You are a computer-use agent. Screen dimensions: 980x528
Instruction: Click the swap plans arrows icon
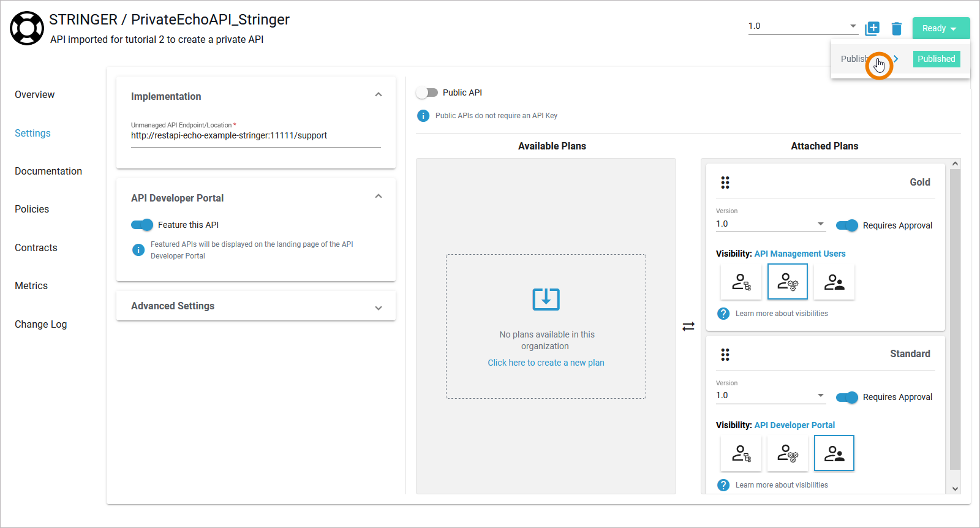[x=688, y=326]
